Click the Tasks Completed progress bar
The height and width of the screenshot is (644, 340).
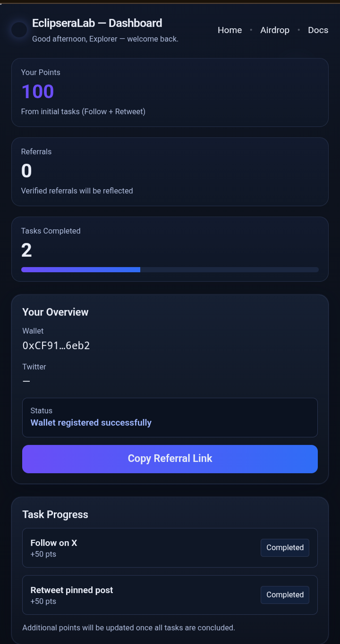click(170, 269)
